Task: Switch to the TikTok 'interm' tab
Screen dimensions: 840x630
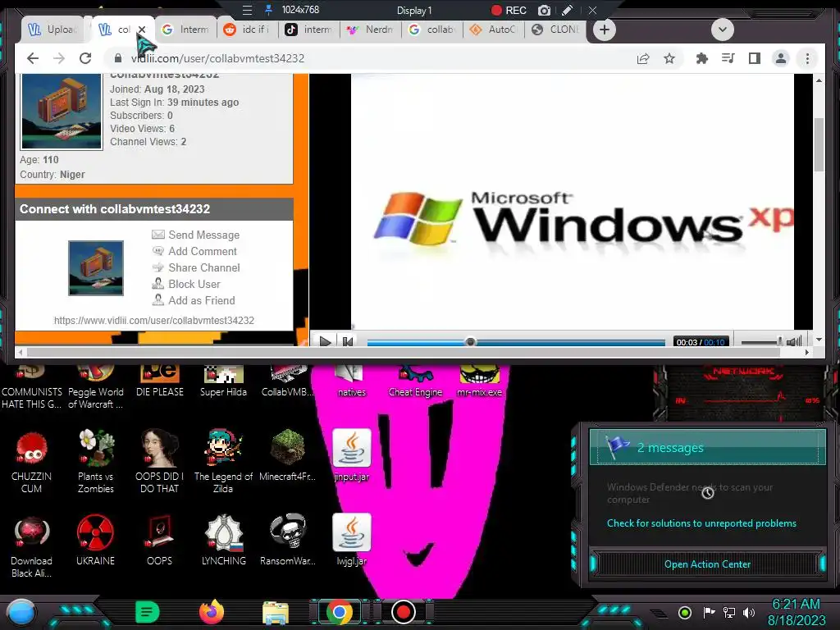Action: point(309,30)
